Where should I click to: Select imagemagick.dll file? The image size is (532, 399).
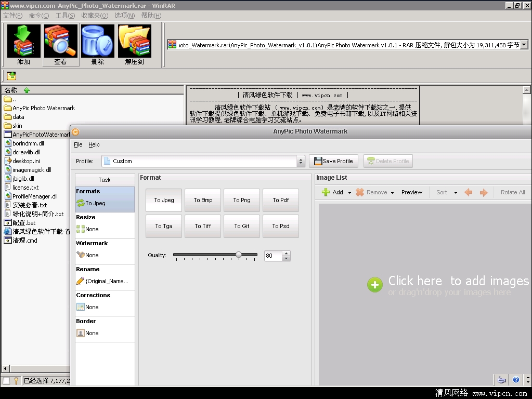(28, 170)
